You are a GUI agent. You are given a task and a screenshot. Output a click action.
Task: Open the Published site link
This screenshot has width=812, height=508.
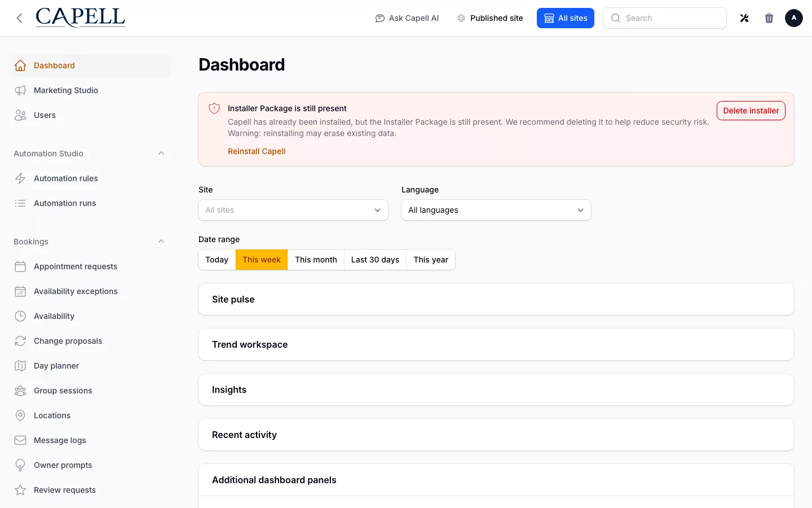pos(490,18)
